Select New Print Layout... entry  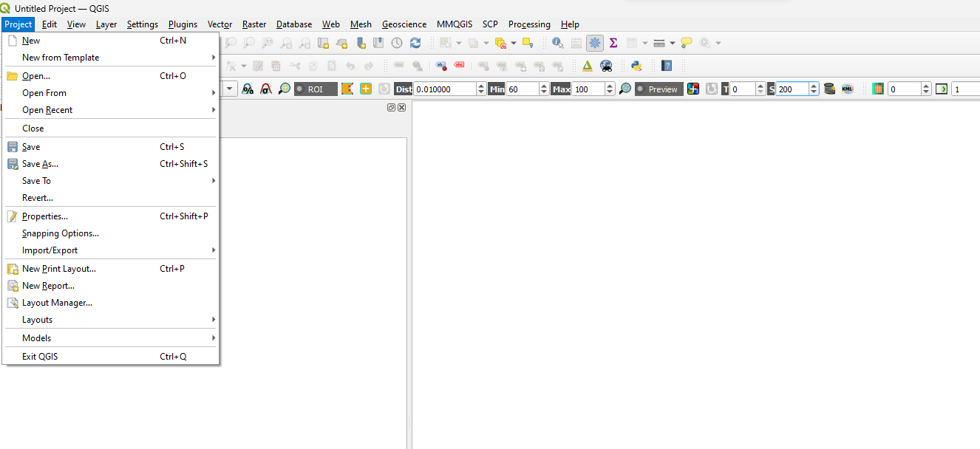(x=111, y=269)
